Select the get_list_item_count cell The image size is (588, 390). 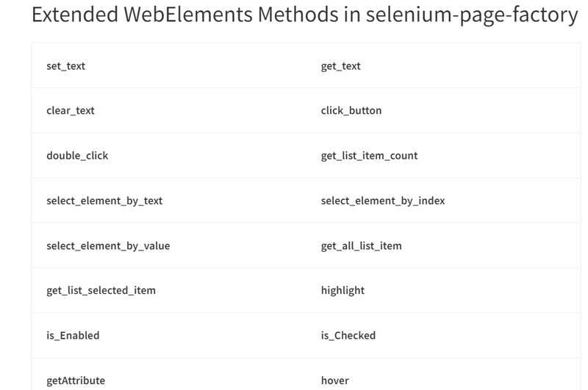[x=369, y=156]
